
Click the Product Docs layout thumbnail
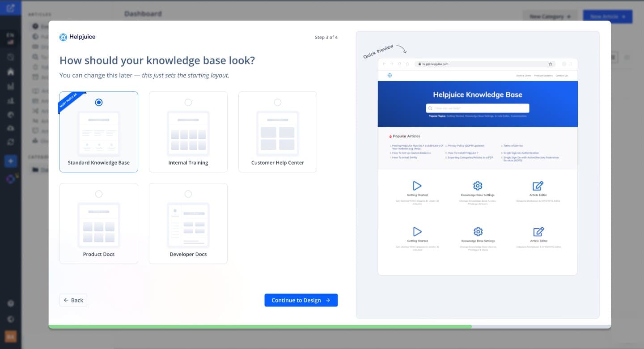pyautogui.click(x=99, y=225)
